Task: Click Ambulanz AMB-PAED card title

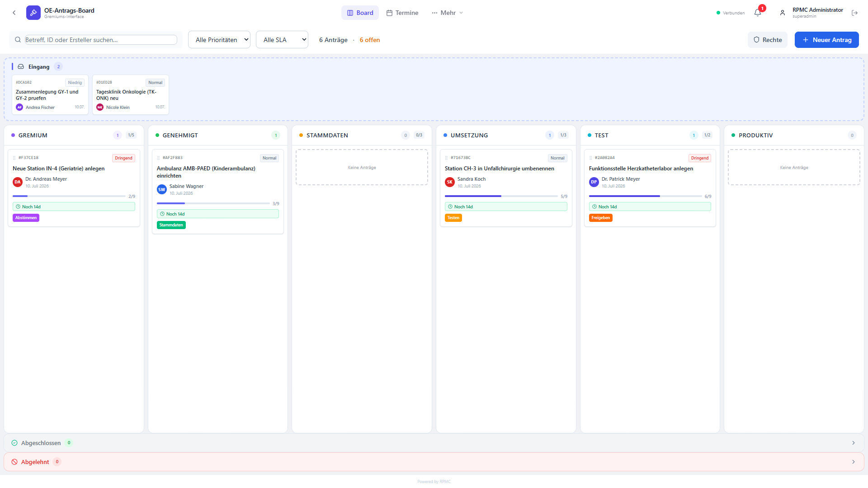Action: [206, 172]
